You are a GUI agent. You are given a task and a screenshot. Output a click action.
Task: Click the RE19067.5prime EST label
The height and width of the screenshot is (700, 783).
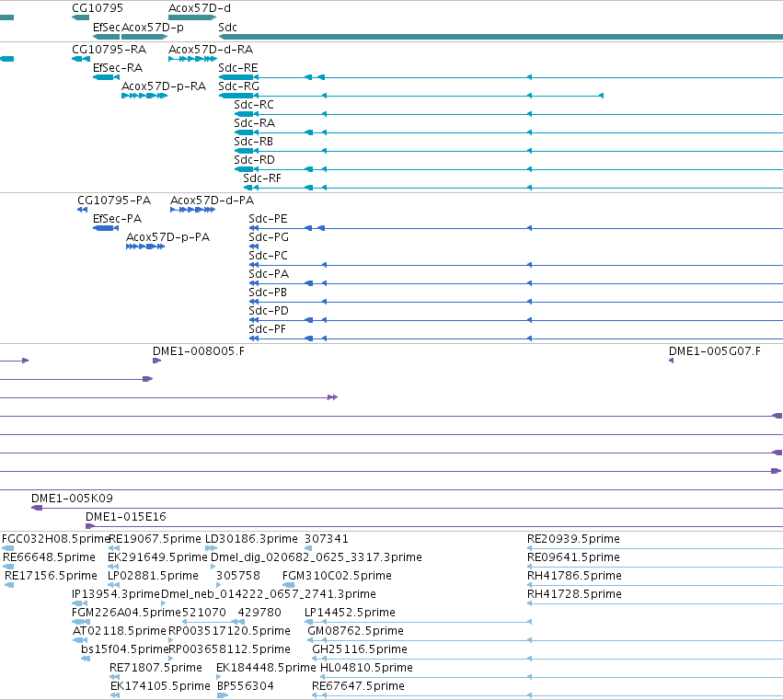tap(155, 539)
